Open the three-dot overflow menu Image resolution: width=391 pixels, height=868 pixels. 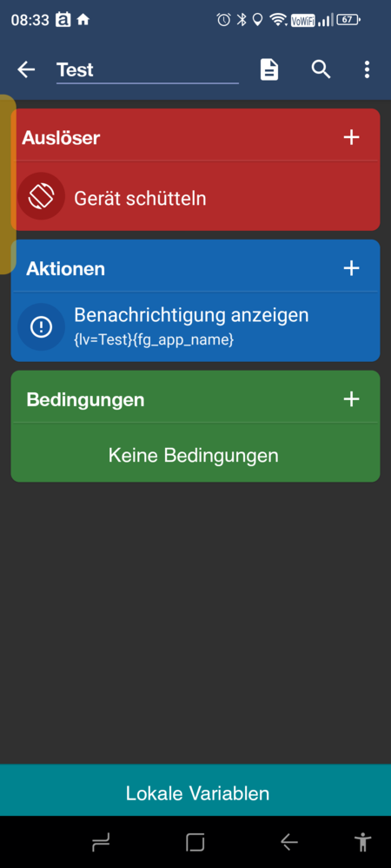(x=367, y=69)
